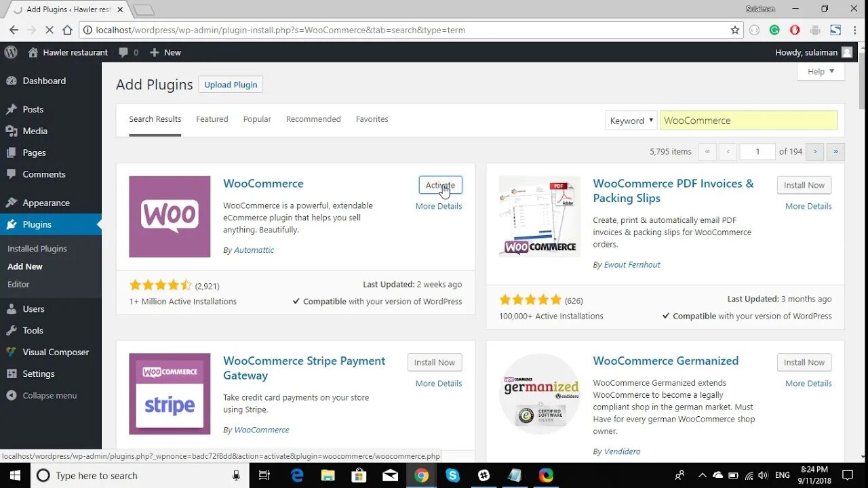
Task: Open Automattic author link
Action: [x=254, y=250]
